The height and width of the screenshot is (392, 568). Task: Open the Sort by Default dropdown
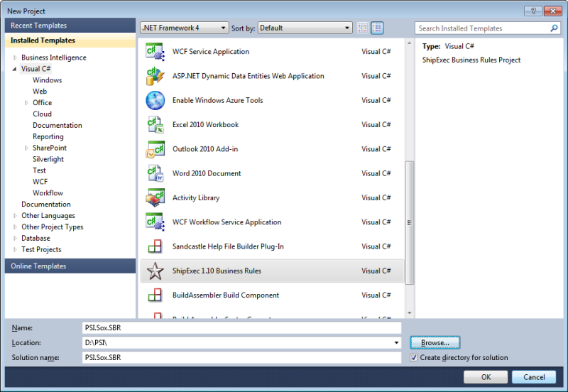[305, 28]
